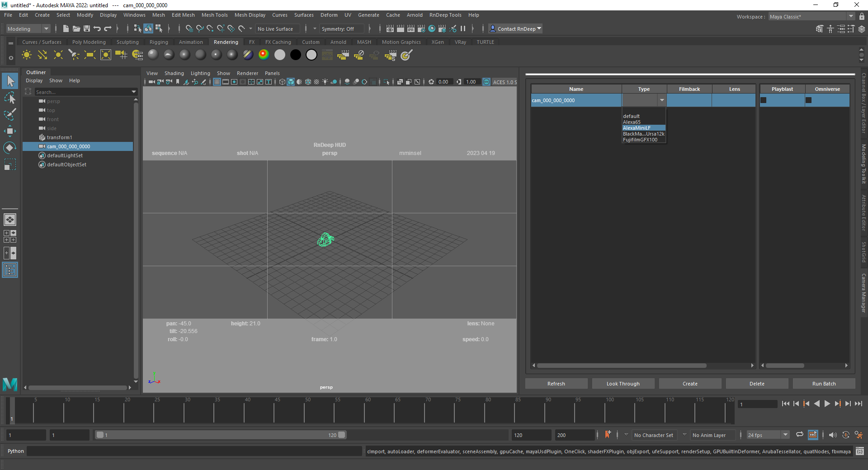Image resolution: width=868 pixels, height=470 pixels.
Task: Open the Mesh Tools menu
Action: (x=214, y=15)
